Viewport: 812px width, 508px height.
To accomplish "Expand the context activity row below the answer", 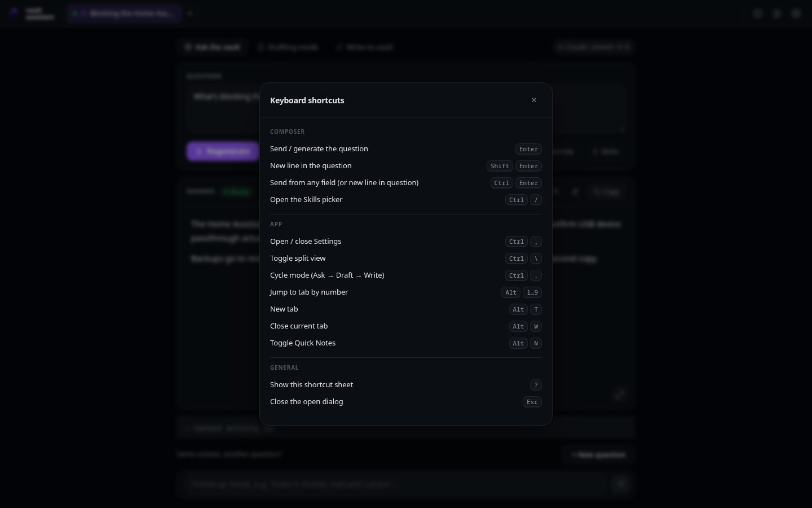I will click(x=406, y=428).
